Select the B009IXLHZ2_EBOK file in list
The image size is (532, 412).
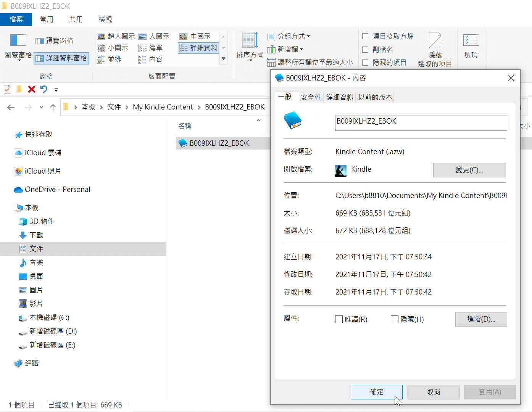[x=219, y=143]
